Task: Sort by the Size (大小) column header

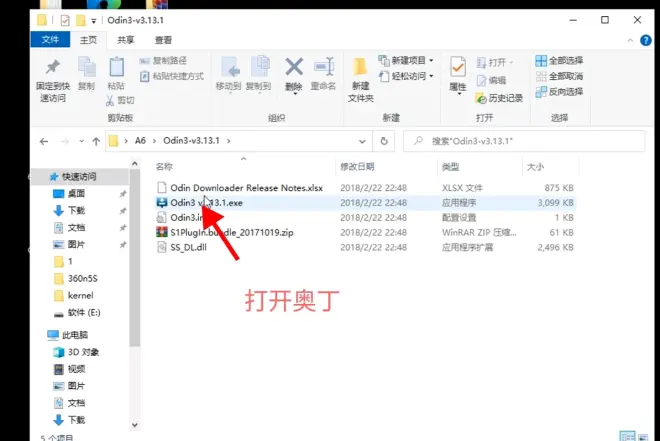Action: 535,167
